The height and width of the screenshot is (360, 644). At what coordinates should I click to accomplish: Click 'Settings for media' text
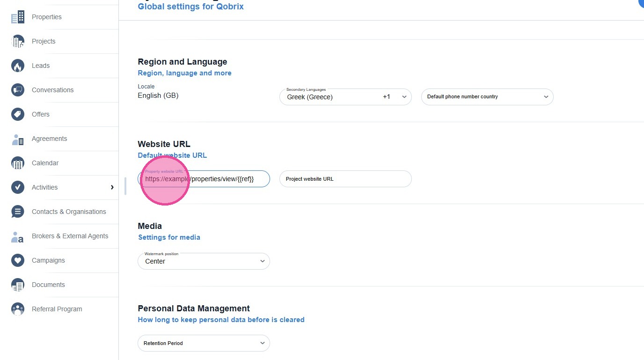pyautogui.click(x=169, y=237)
